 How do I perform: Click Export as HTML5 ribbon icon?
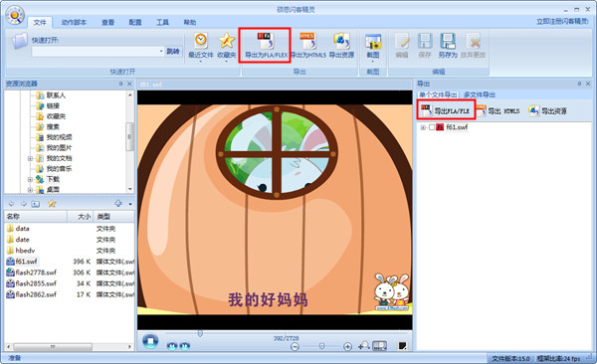pyautogui.click(x=307, y=41)
